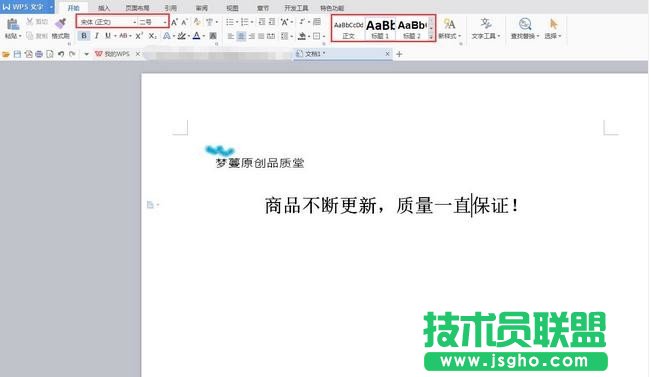The width and height of the screenshot is (651, 377).
Task: Click the line 商品不断更新，质量一直保证！
Action: 392,206
